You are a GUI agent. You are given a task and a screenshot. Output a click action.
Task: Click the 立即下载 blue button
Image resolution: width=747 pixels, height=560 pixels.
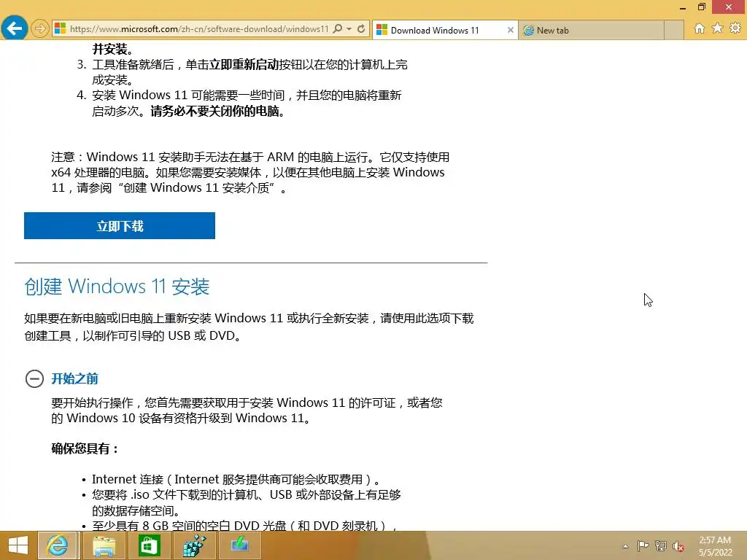coord(120,226)
